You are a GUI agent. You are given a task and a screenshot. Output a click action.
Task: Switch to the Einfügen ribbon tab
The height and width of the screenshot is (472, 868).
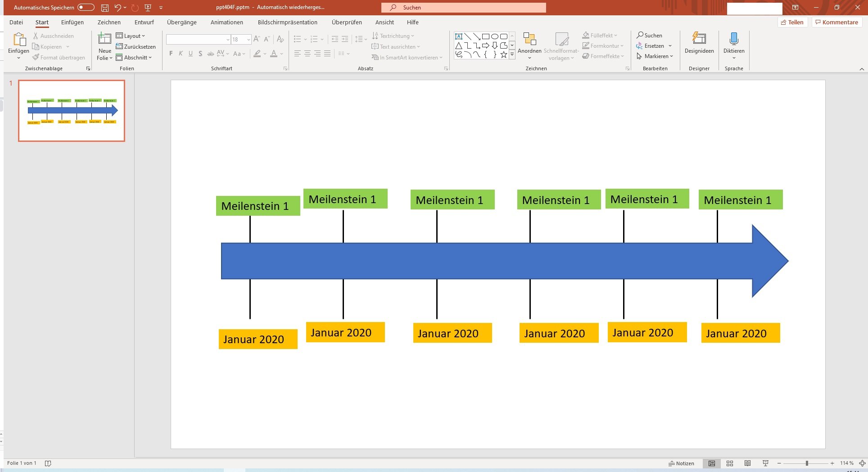coord(72,22)
